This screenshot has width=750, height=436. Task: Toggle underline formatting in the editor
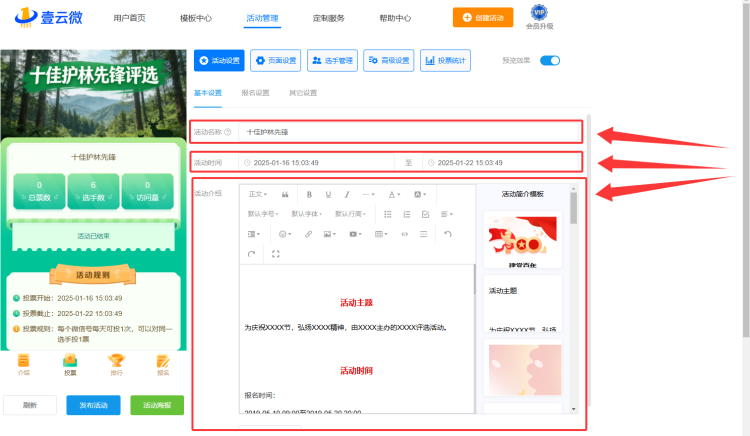tap(328, 195)
